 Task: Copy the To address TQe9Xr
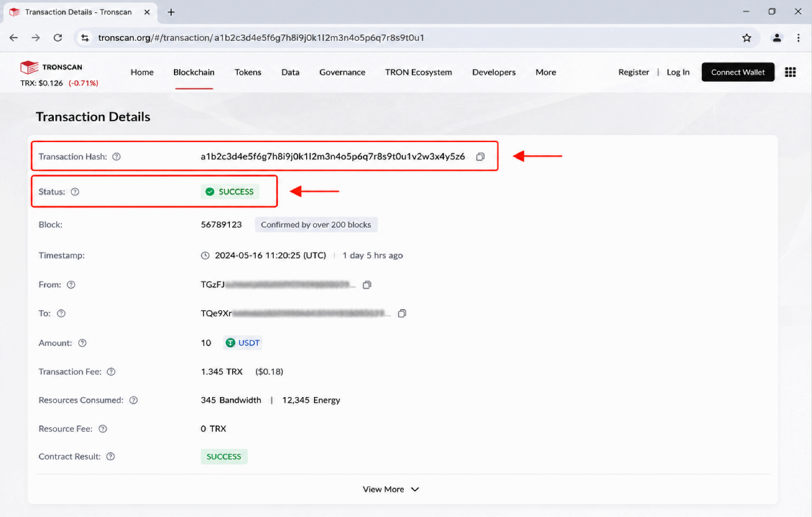coord(402,313)
